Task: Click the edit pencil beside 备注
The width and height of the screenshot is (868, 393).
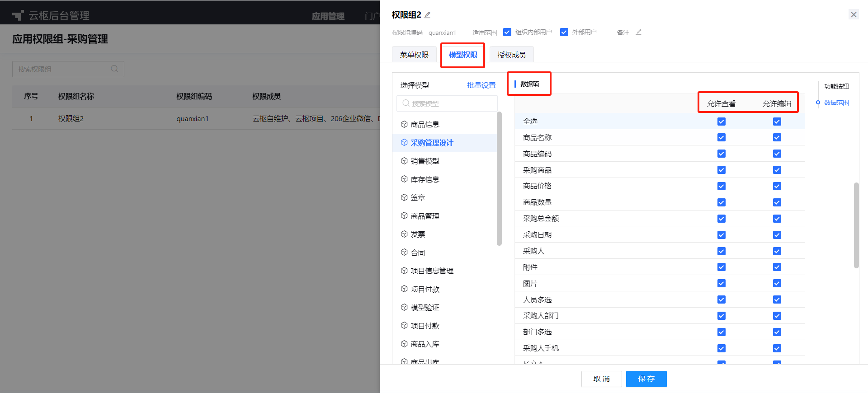Action: 638,32
